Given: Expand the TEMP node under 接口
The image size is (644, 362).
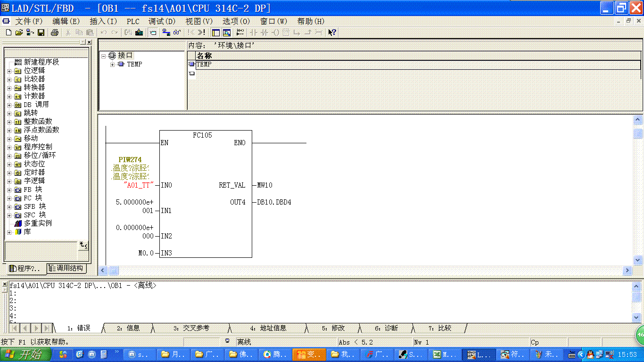Looking at the screenshot, I should 112,65.
